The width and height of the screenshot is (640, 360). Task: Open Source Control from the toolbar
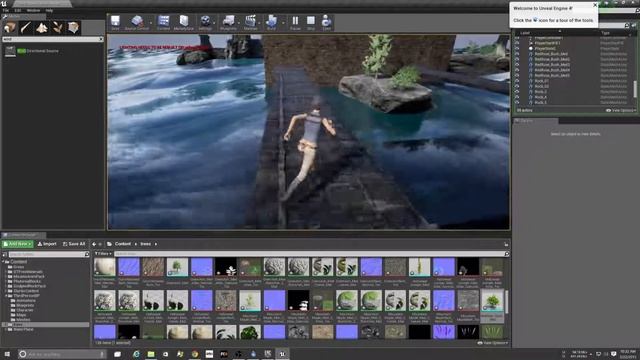coord(137,22)
